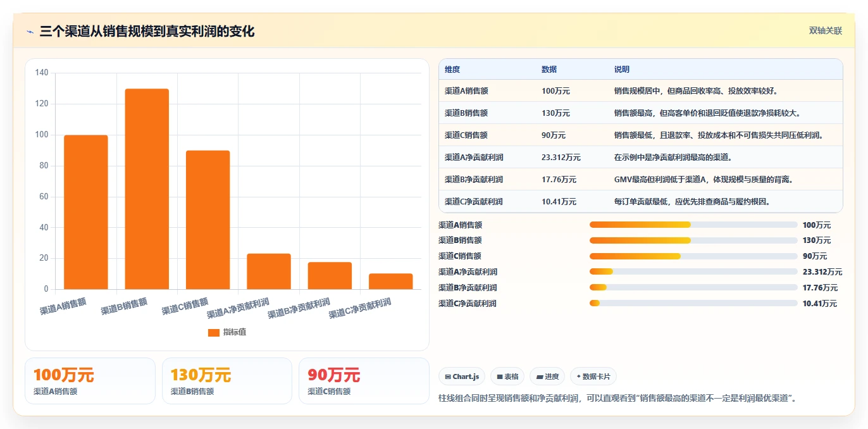Click progress value 23.312万元 at bar end
The width and height of the screenshot is (868, 429).
tap(822, 272)
